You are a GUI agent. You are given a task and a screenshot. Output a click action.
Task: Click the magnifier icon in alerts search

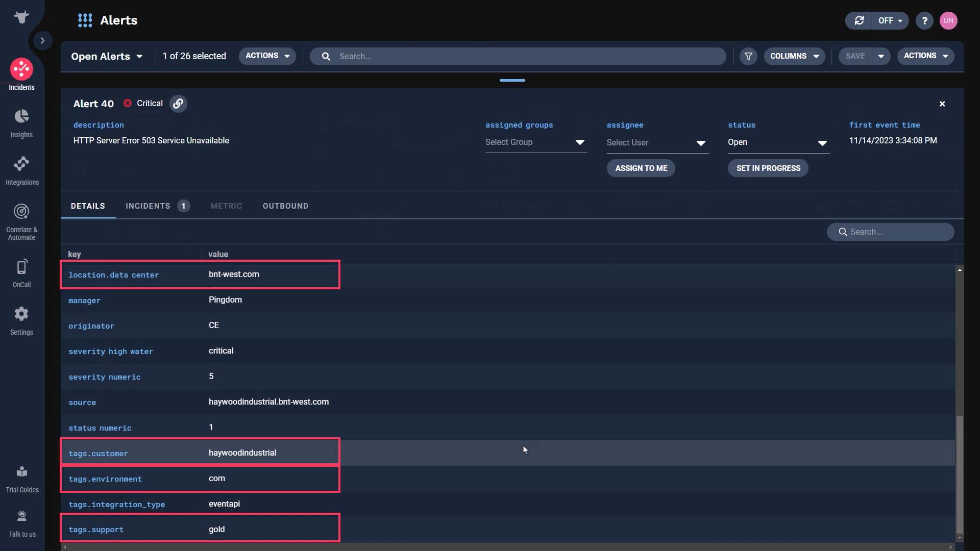click(326, 56)
